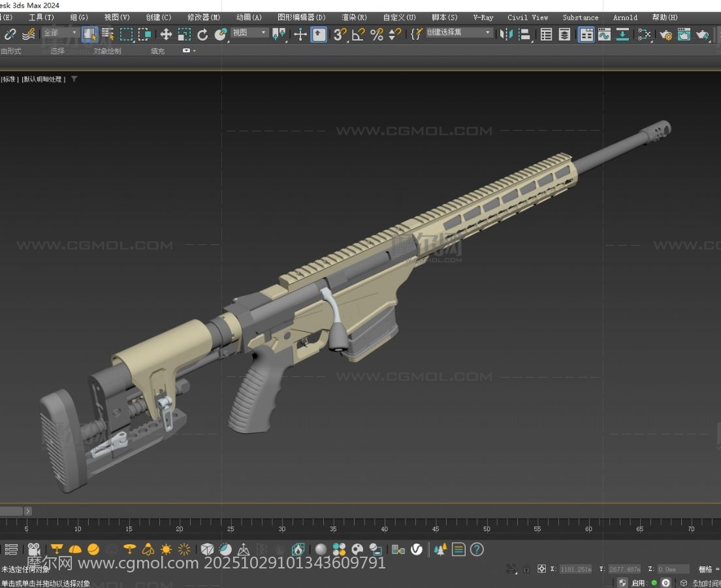Expand the selection filter 全部 dropdown

point(61,33)
